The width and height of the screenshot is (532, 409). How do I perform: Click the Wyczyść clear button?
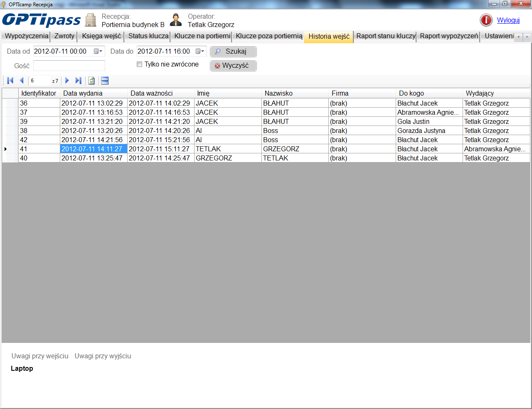click(x=233, y=66)
